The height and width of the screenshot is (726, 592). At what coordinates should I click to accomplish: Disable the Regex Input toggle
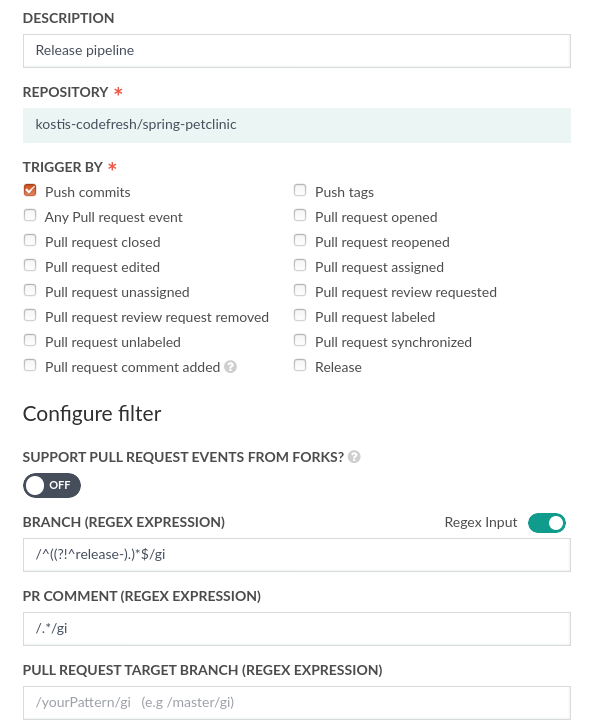tap(547, 523)
